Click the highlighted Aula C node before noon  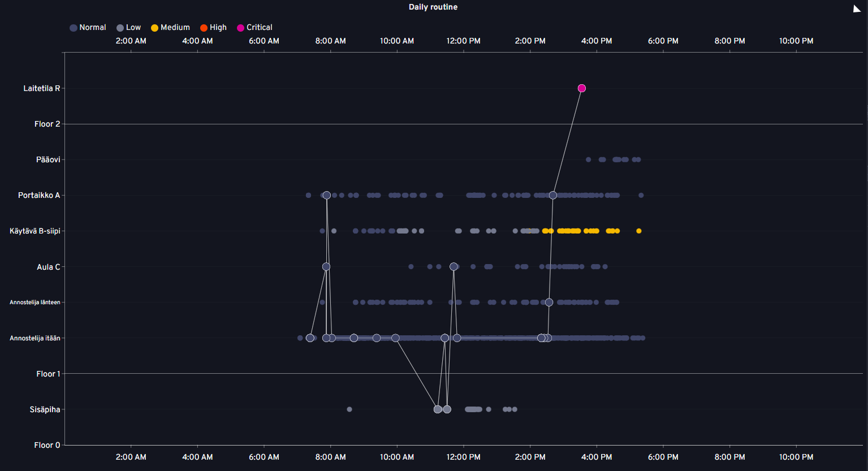454,266
